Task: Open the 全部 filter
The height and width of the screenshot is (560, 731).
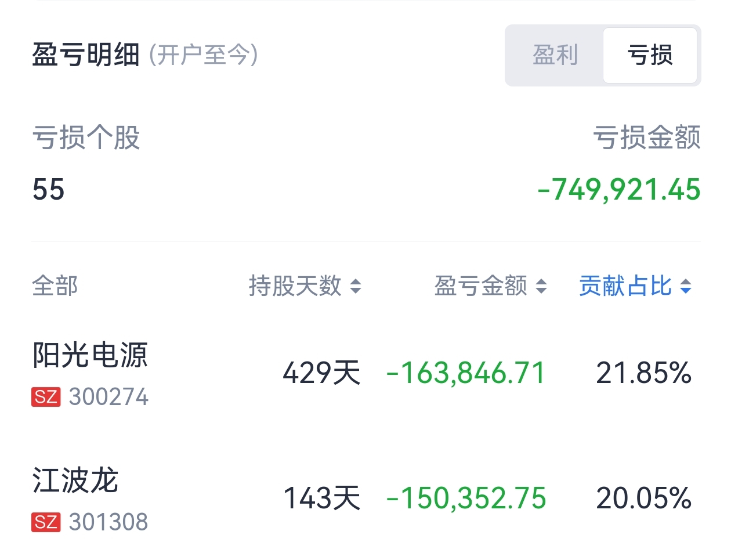Action: click(55, 286)
